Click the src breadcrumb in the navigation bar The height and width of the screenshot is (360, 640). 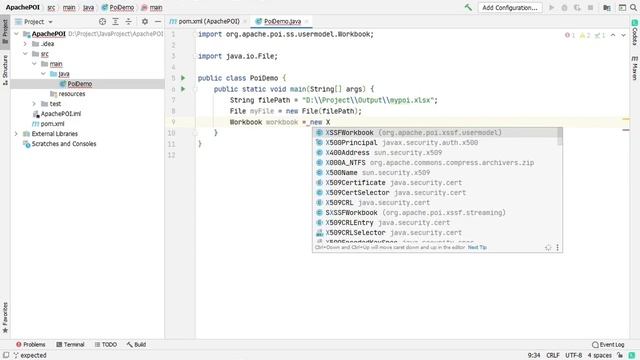pos(51,7)
